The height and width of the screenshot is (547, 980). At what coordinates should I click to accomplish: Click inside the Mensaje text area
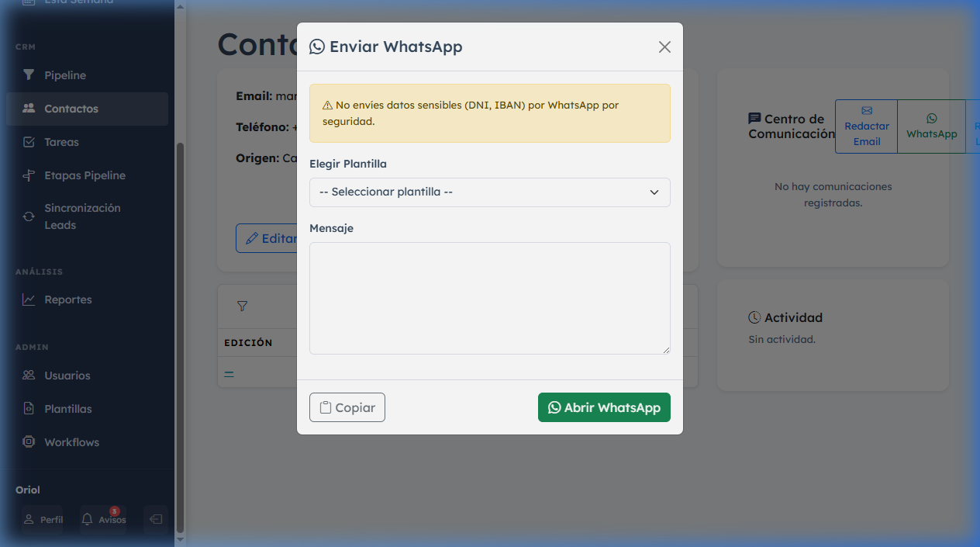pos(490,298)
